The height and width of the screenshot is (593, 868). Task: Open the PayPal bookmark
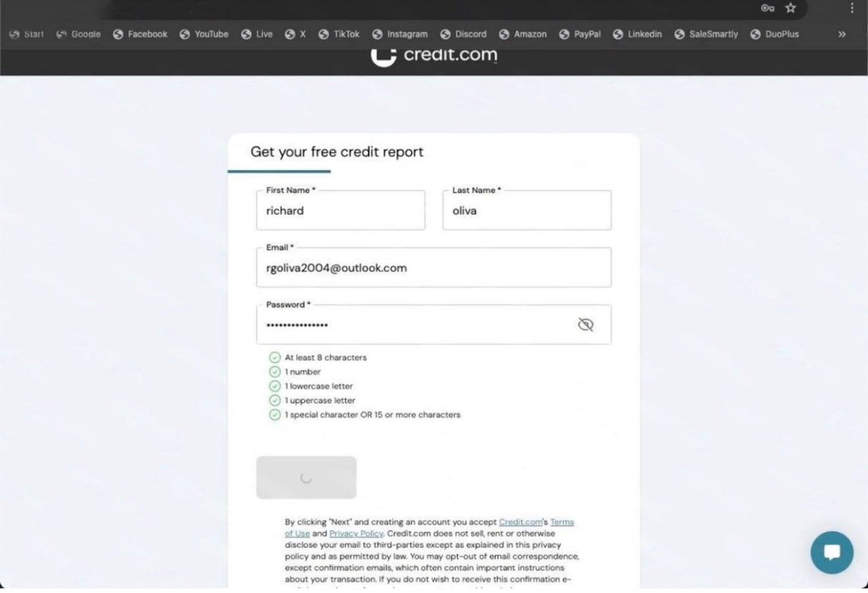click(580, 34)
